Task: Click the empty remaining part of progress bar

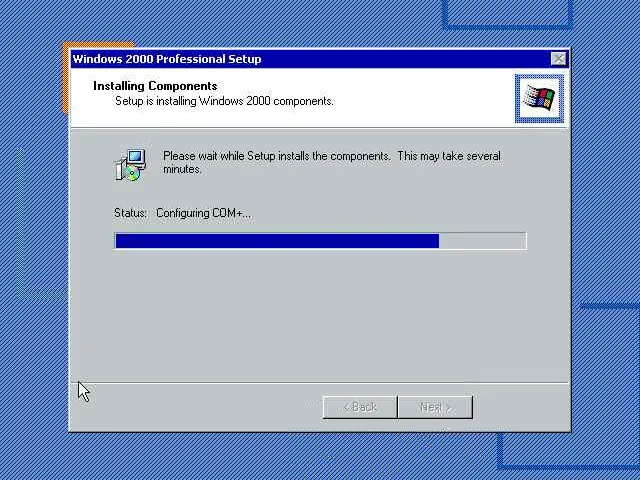Action: (x=482, y=241)
